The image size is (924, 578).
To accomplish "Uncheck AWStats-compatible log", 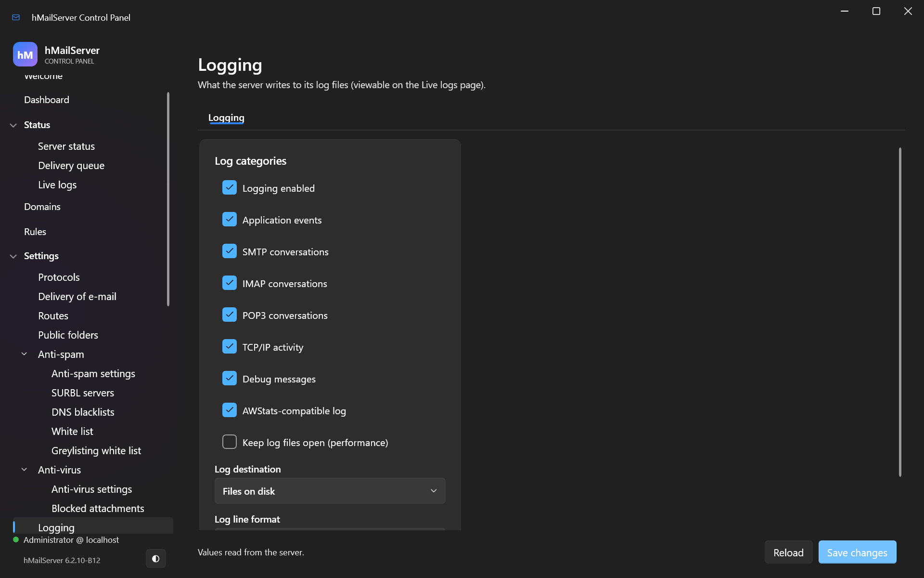I will click(230, 410).
